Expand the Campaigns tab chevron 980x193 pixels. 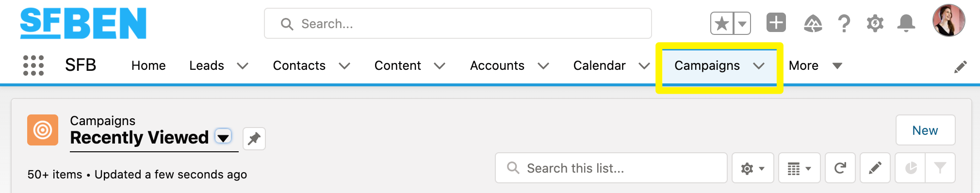(759, 66)
